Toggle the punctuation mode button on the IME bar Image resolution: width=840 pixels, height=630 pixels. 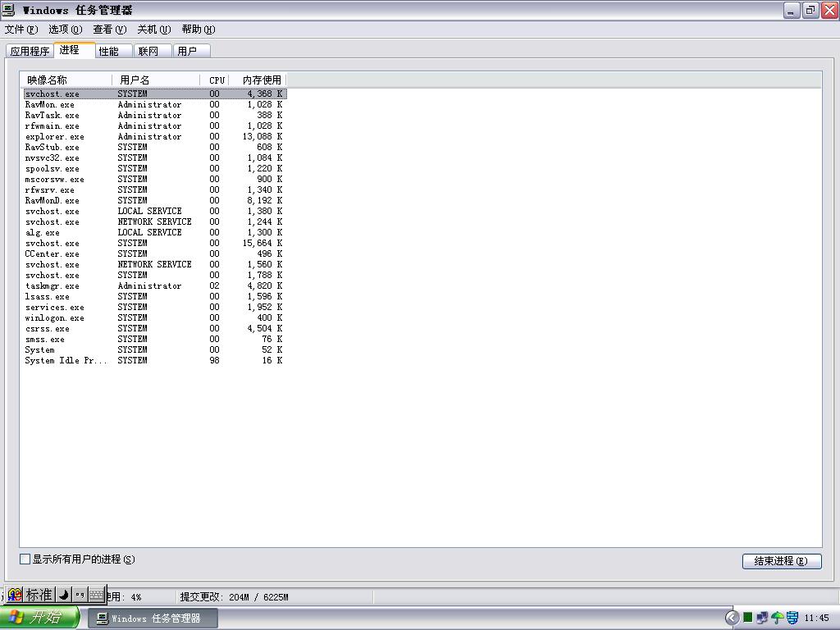[80, 595]
